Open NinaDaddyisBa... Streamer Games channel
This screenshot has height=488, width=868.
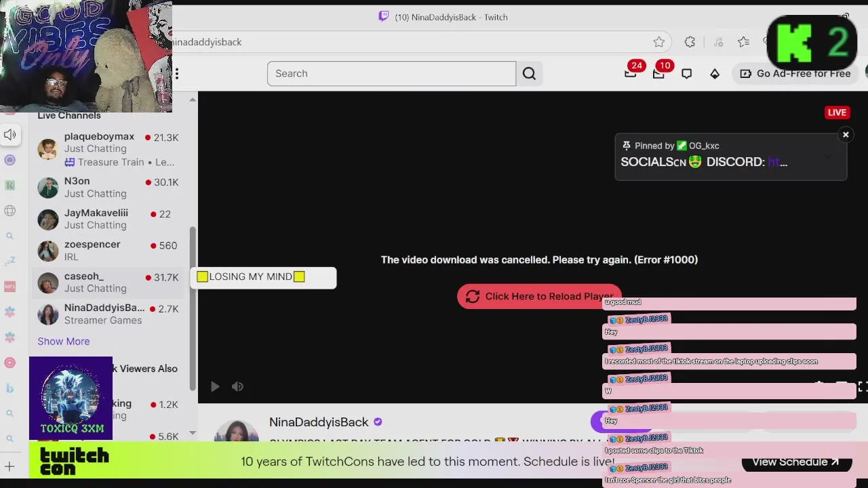pyautogui.click(x=108, y=314)
